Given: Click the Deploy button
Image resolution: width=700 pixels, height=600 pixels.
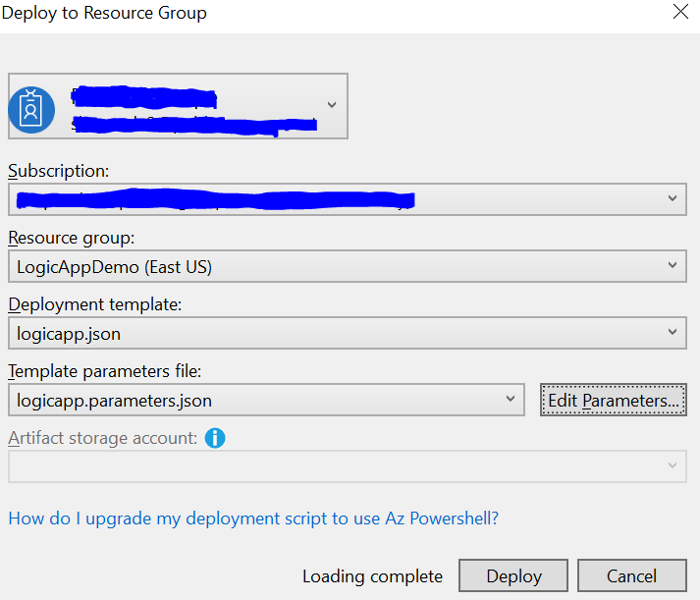Looking at the screenshot, I should pyautogui.click(x=513, y=575).
